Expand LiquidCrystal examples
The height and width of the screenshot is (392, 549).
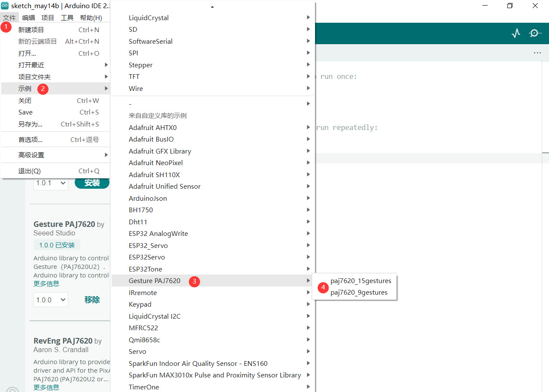click(213, 18)
